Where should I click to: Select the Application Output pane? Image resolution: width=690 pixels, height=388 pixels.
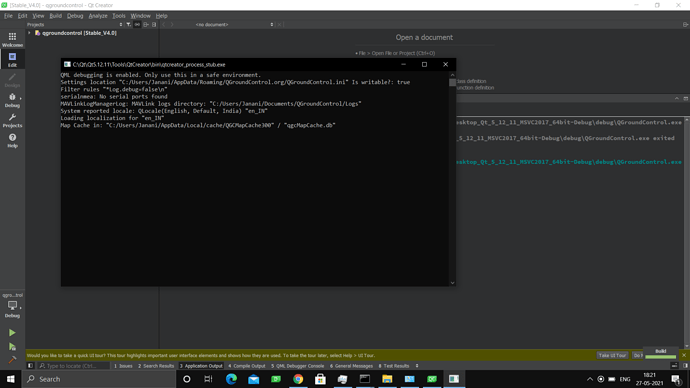click(201, 366)
